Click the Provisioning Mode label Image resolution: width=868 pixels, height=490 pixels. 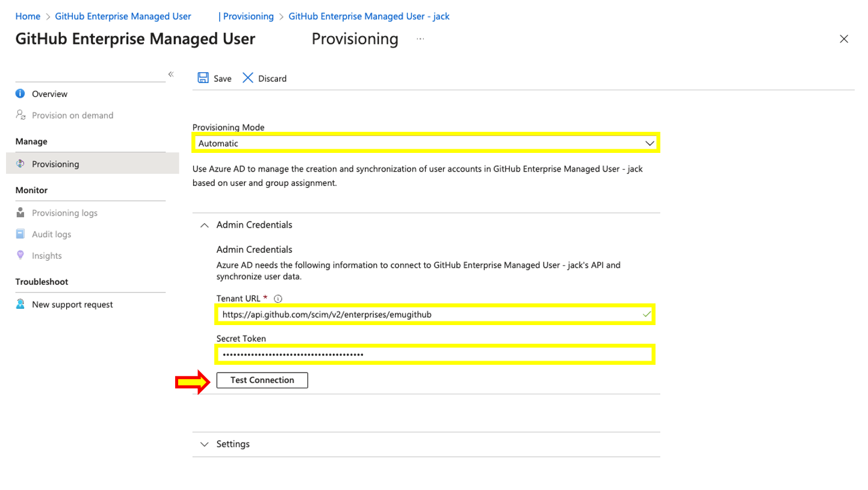point(228,127)
